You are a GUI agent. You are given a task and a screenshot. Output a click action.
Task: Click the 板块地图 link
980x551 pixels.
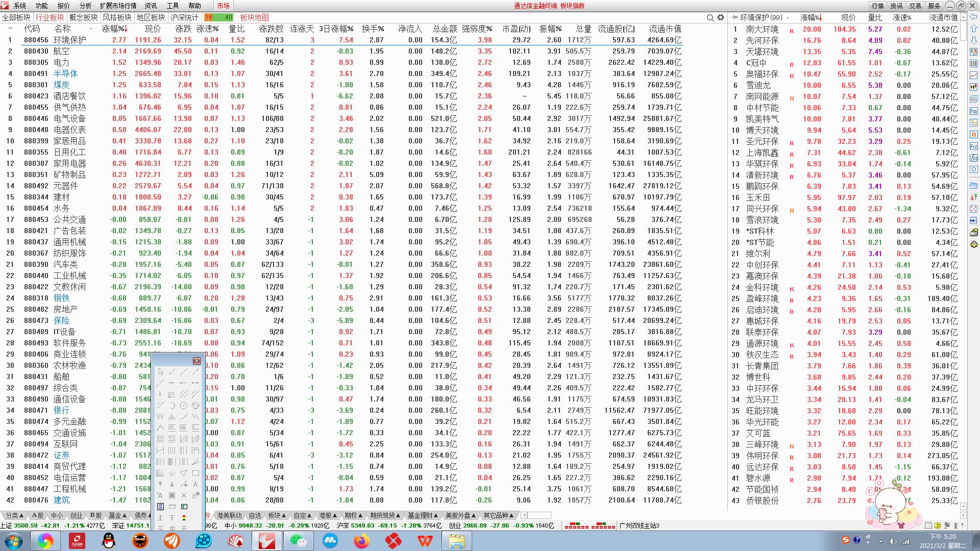[254, 17]
